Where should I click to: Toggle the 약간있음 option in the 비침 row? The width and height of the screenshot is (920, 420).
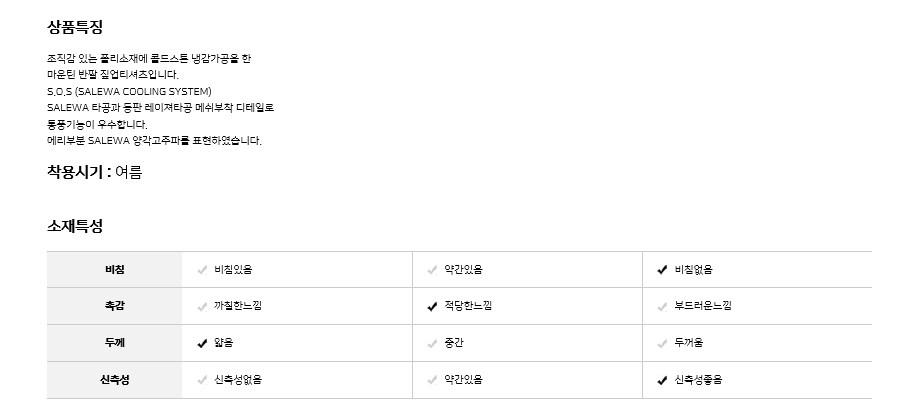pos(432,270)
